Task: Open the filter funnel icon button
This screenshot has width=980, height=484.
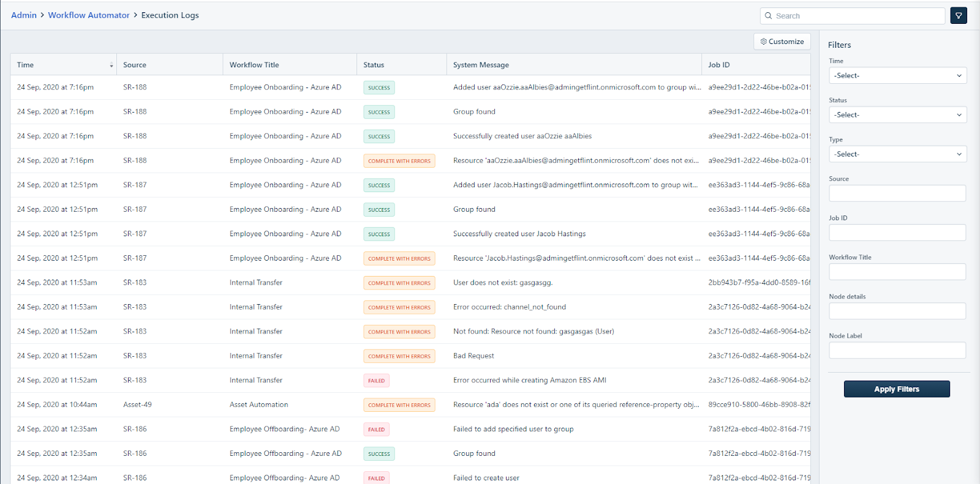Action: click(x=959, y=16)
